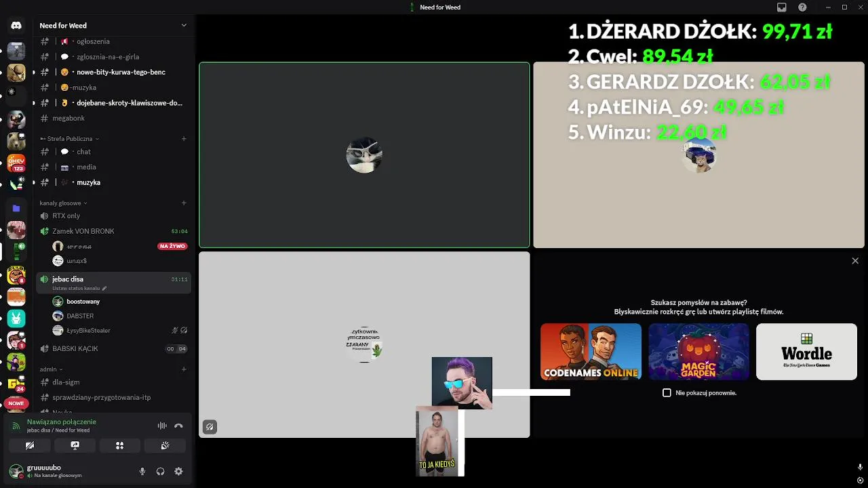Image resolution: width=868 pixels, height=488 pixels.
Task: Add channel to kanały głosowe category
Action: click(184, 203)
